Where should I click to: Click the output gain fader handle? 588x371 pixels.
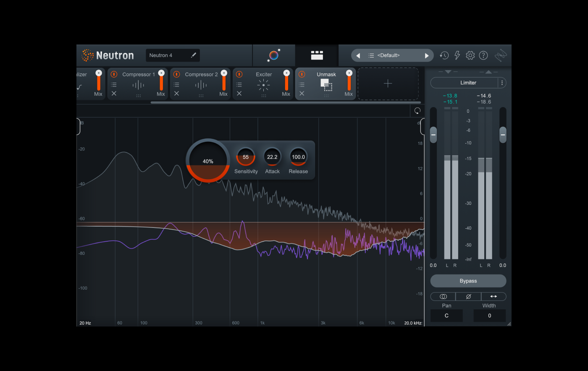tap(503, 135)
